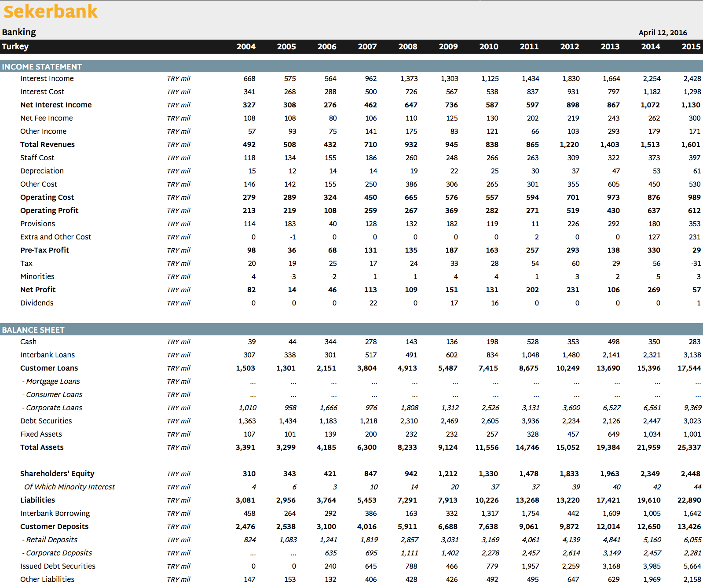Select the 2015 column header
The height and width of the screenshot is (588, 703).
(691, 47)
